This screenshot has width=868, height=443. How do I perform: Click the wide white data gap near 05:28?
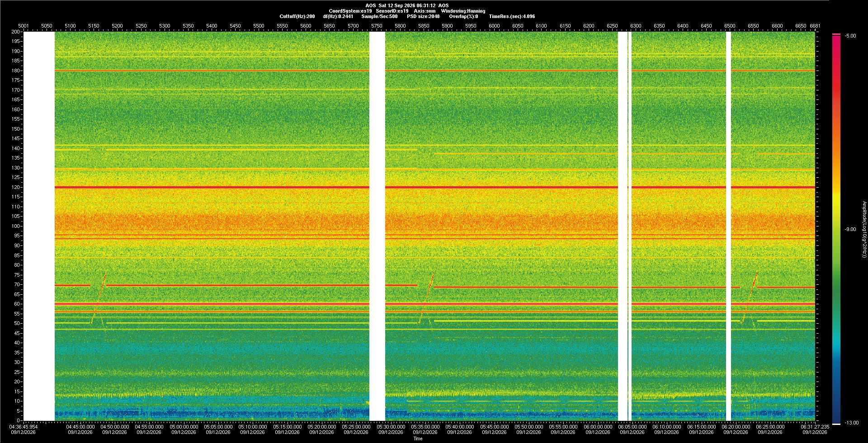point(377,226)
